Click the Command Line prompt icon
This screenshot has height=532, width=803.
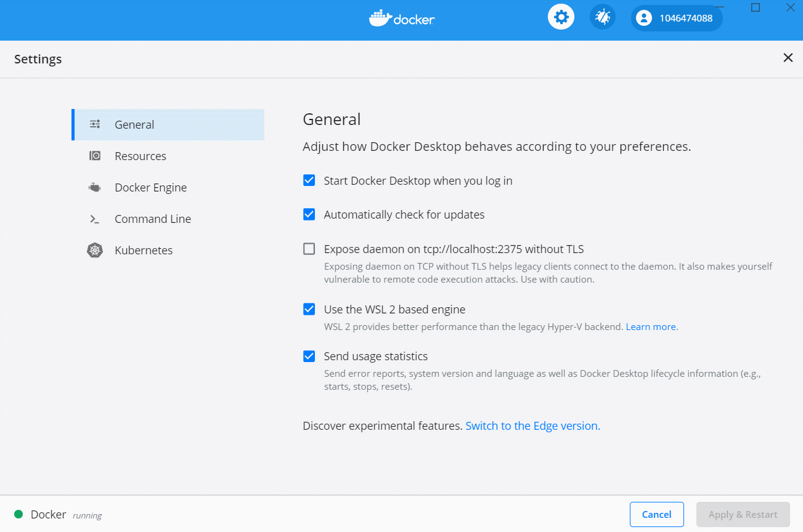[x=95, y=219]
